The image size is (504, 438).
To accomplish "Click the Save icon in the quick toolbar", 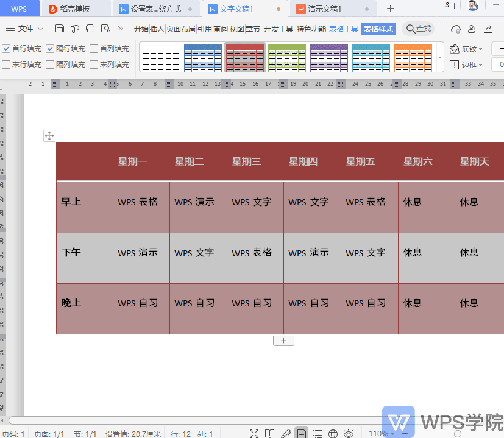I will [x=60, y=29].
